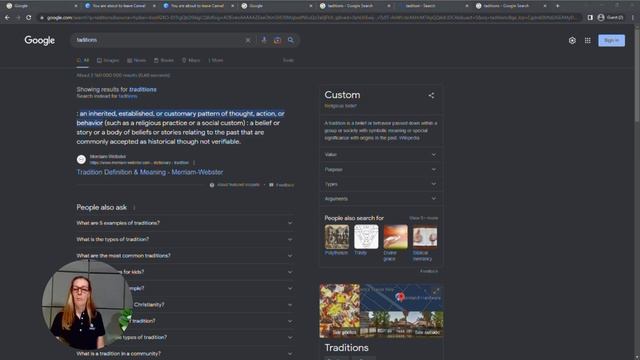Open the search Tools option

coord(288,60)
